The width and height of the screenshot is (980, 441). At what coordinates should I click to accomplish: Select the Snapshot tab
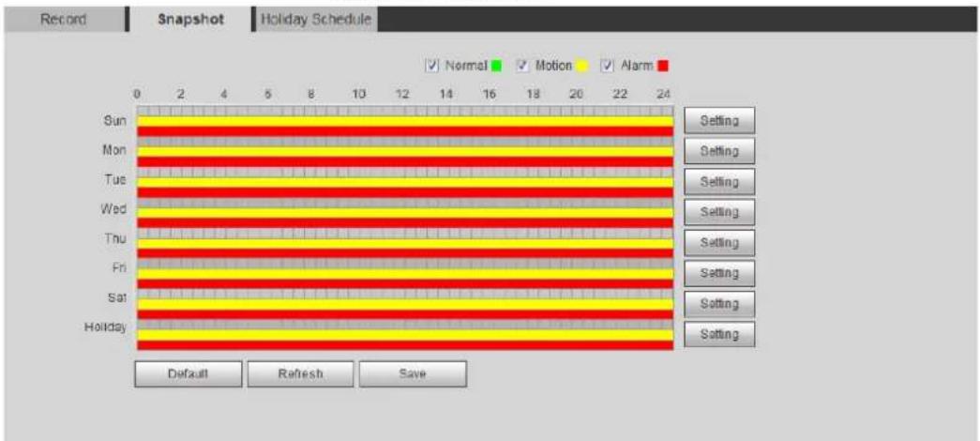(x=190, y=20)
